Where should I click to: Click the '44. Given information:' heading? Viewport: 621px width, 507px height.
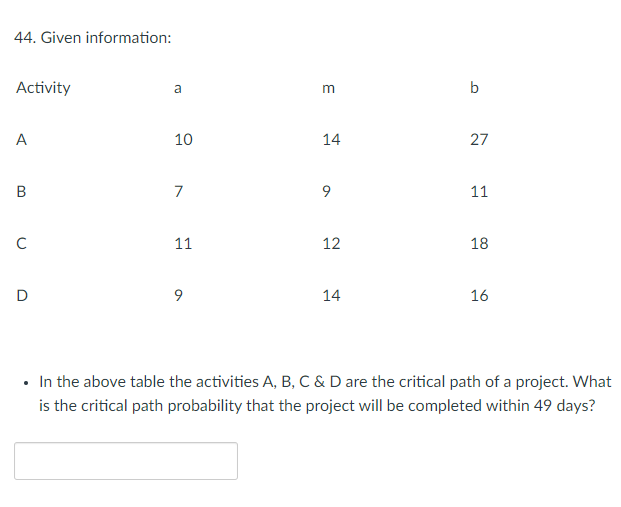click(93, 37)
